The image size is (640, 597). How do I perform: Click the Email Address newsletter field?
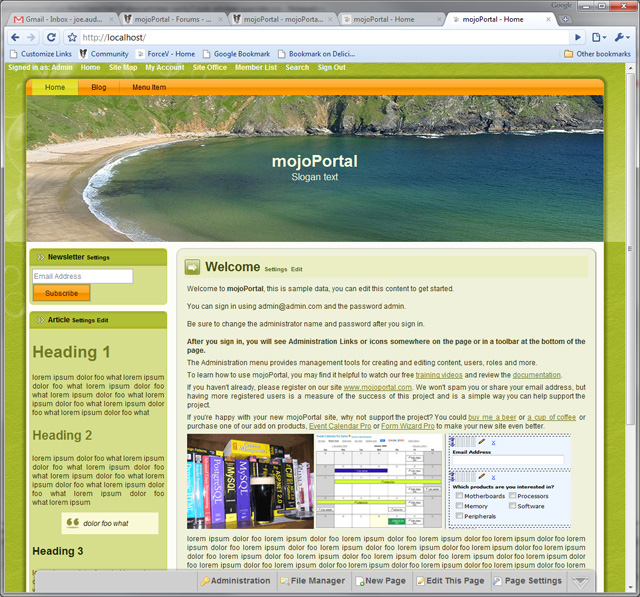coord(82,276)
